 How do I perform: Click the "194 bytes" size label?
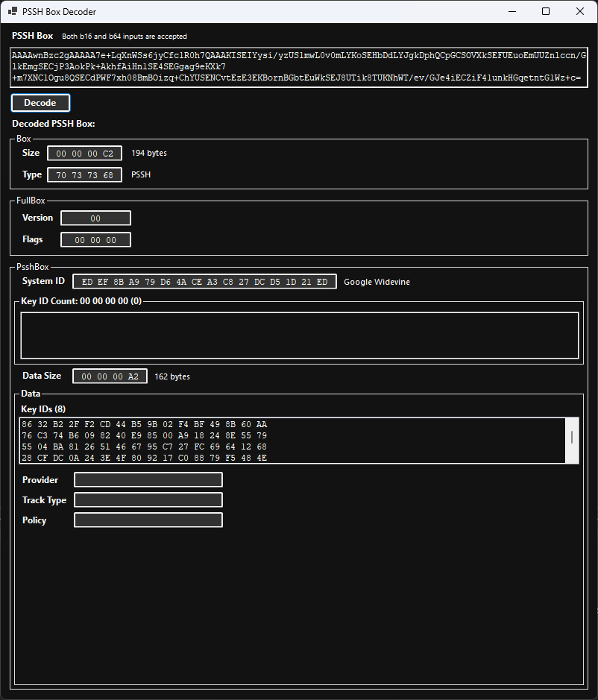tap(149, 153)
